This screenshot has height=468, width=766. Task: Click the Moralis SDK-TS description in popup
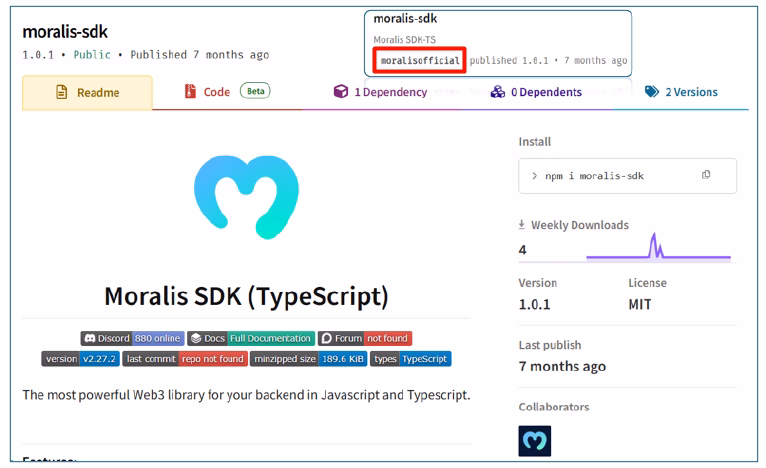(404, 40)
